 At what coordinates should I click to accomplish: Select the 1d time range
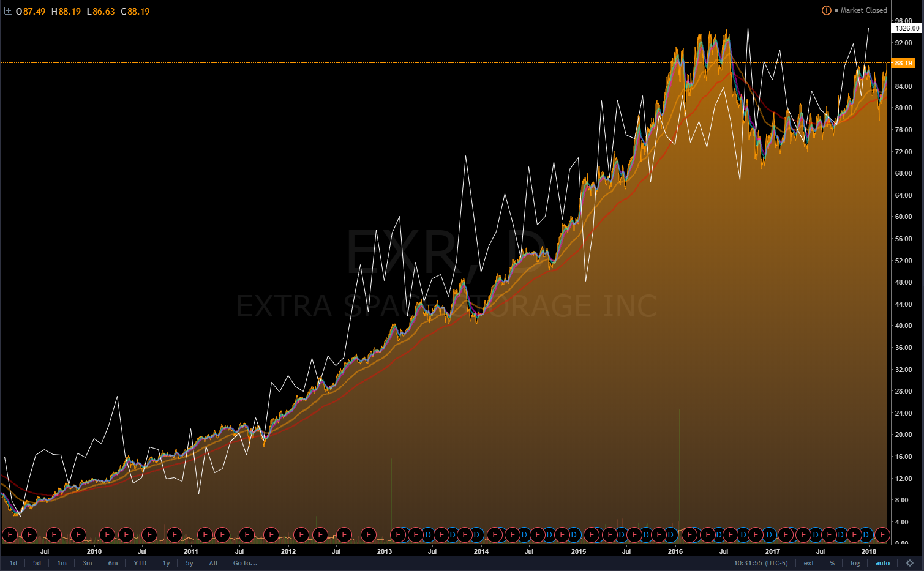tap(13, 563)
